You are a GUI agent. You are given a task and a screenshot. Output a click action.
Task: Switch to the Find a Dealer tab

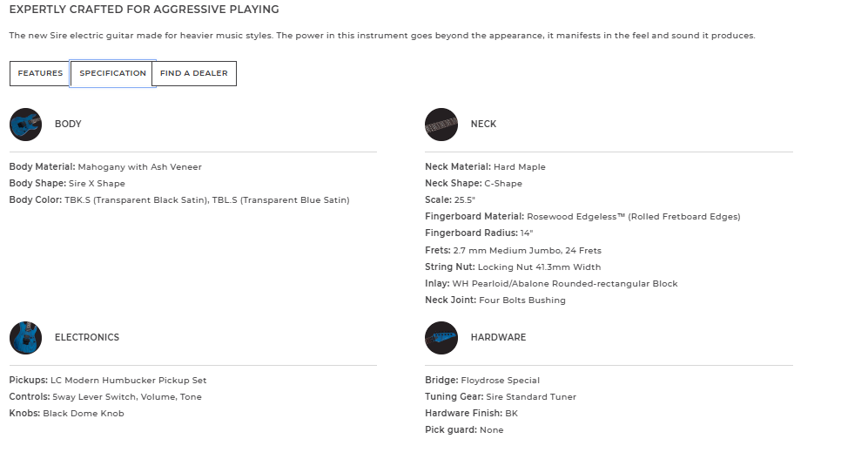[193, 74]
